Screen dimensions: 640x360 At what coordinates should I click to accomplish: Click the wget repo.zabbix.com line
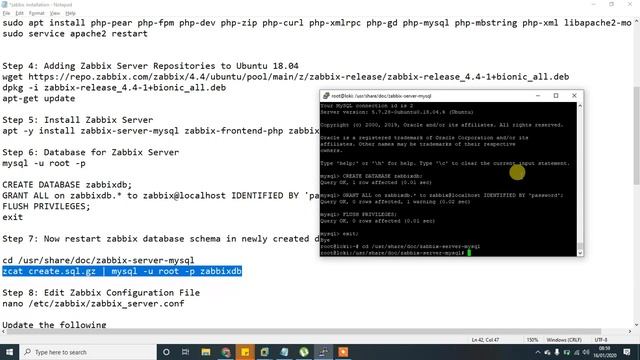pos(285,77)
